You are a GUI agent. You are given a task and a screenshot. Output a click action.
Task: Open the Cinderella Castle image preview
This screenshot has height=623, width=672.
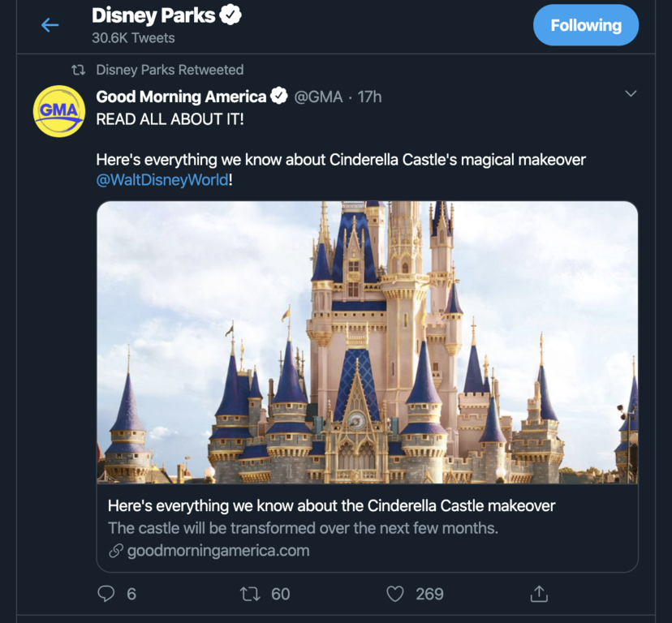(x=367, y=342)
